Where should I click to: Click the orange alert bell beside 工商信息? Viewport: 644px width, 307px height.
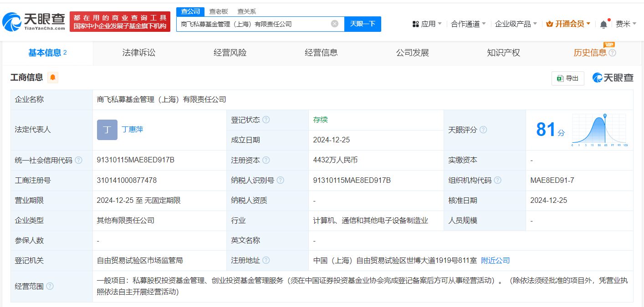click(53, 77)
